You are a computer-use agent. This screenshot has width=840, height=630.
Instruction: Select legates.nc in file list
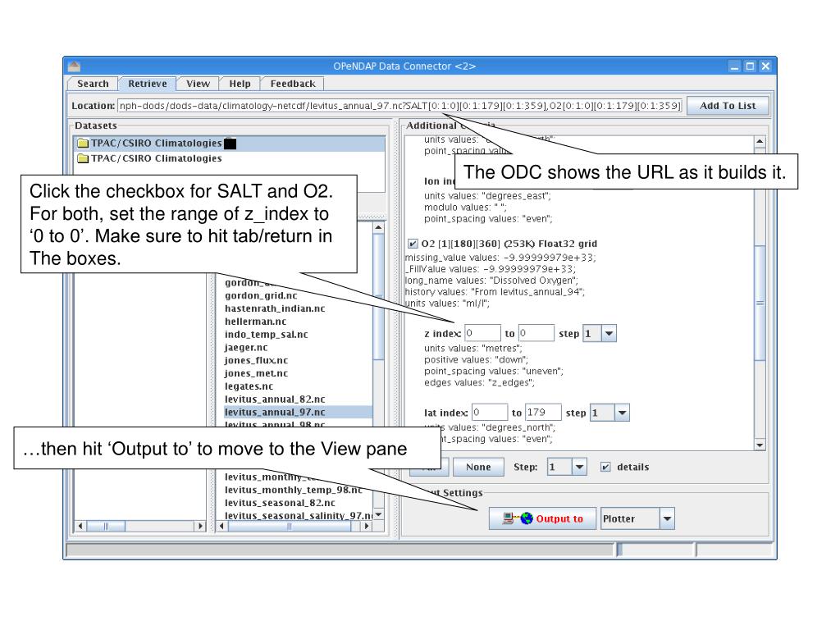coord(249,386)
